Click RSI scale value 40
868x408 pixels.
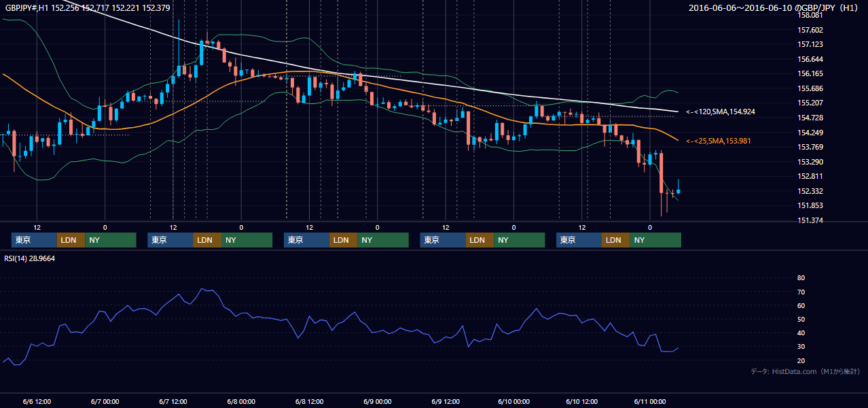pyautogui.click(x=801, y=333)
